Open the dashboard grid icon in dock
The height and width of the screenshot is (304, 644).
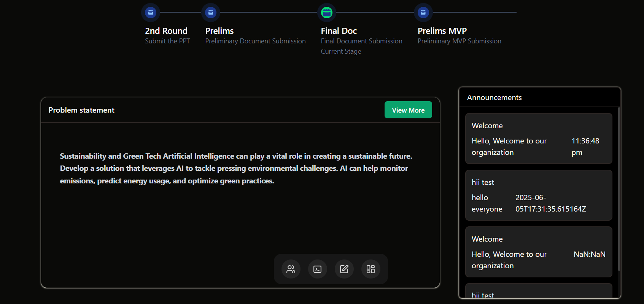[x=371, y=269]
